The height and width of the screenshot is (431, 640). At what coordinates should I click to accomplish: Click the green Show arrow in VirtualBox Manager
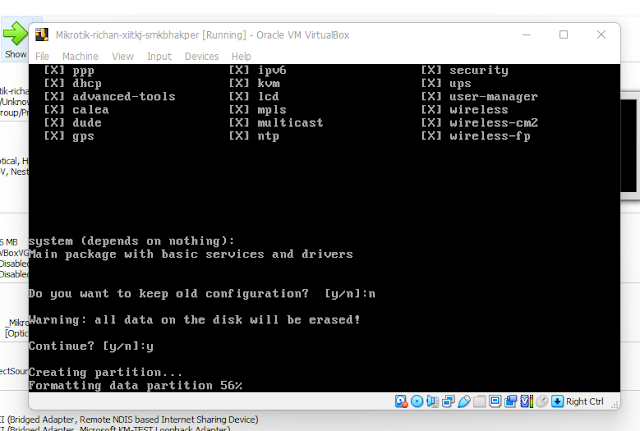pos(15,33)
